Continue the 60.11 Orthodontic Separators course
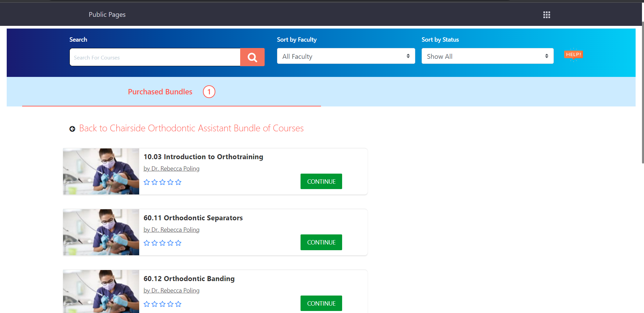Screen dimensions: 644x313 [321, 242]
